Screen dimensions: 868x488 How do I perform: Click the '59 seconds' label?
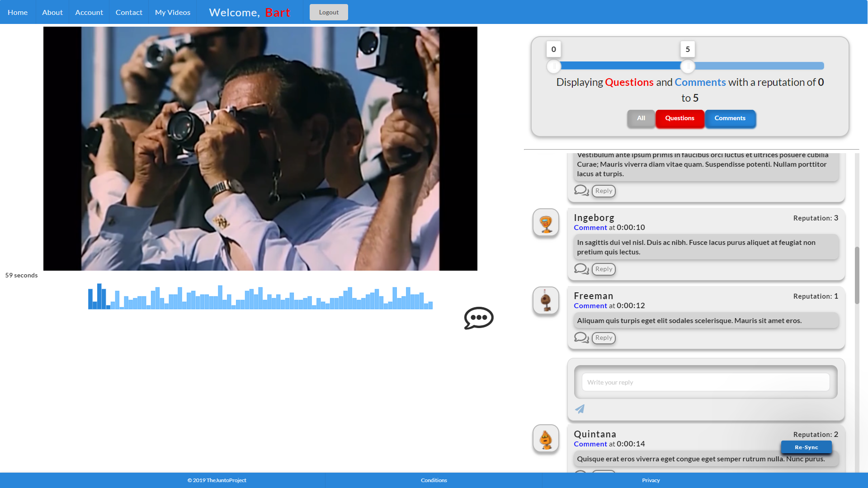coord(21,275)
